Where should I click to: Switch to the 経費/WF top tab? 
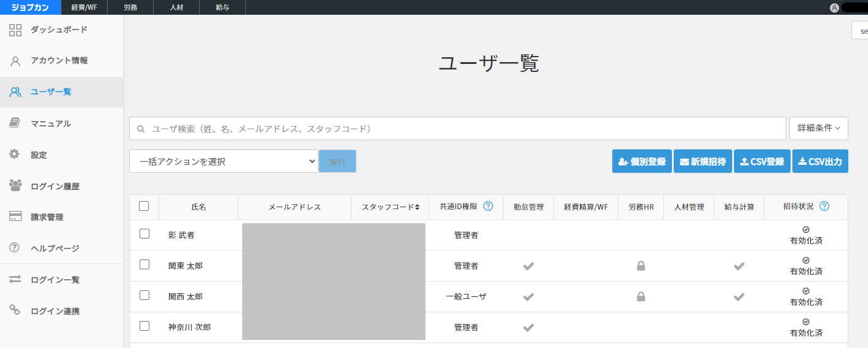pyautogui.click(x=84, y=7)
